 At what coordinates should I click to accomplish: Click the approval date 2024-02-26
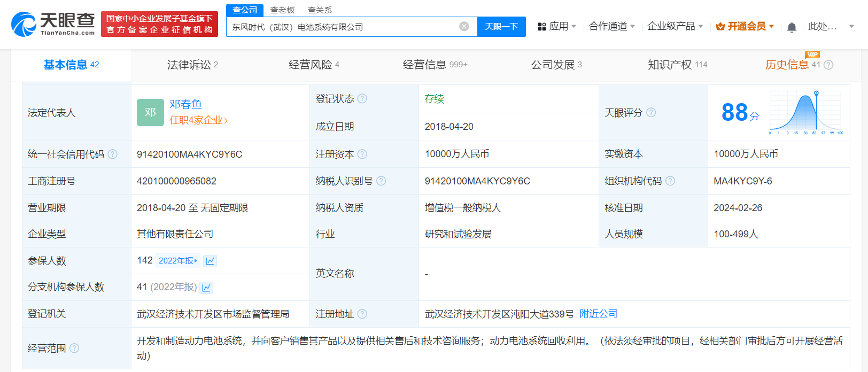(x=738, y=208)
